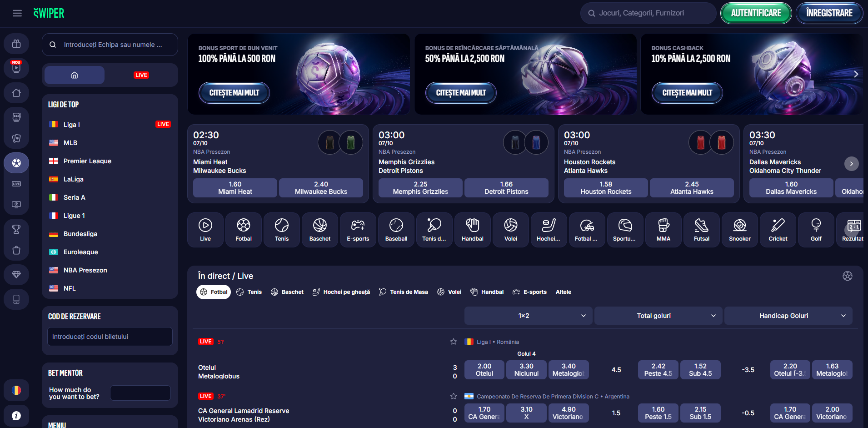Advance the promo banner carousel right arrow
The width and height of the screenshot is (868, 428).
pos(856,74)
